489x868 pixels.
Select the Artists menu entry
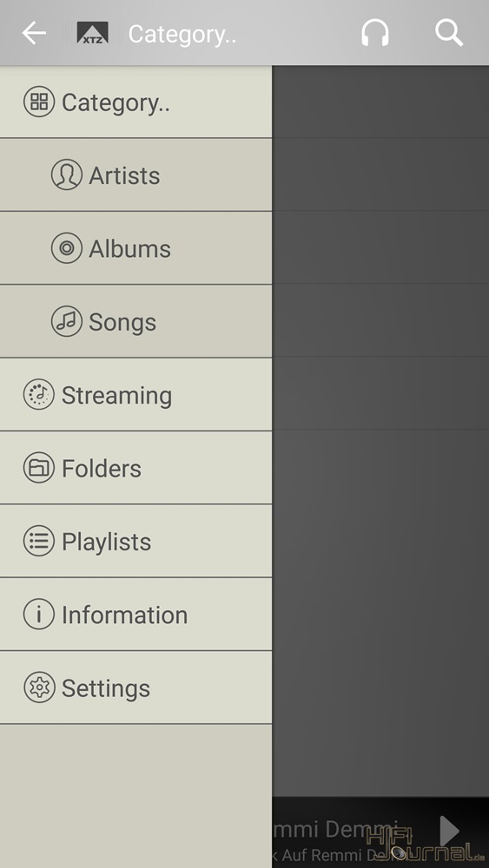pyautogui.click(x=135, y=175)
